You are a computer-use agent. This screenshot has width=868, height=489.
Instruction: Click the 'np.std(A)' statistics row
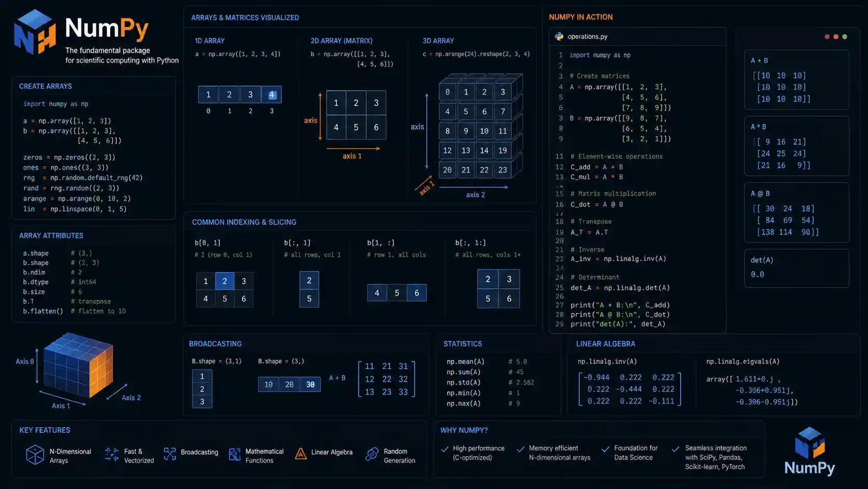[490, 382]
